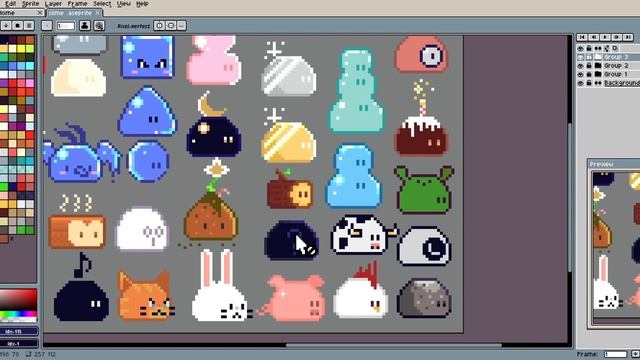Close the Home tab
The image size is (640, 360).
coord(40,13)
